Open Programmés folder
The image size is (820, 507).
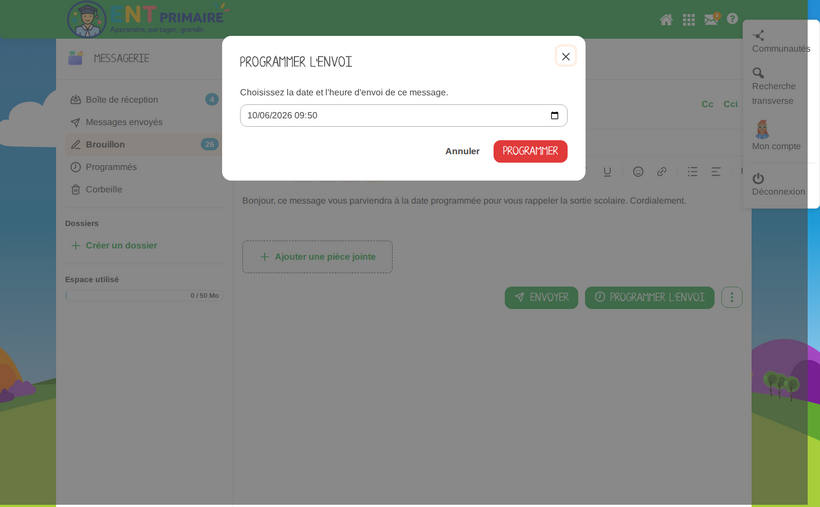point(142,167)
